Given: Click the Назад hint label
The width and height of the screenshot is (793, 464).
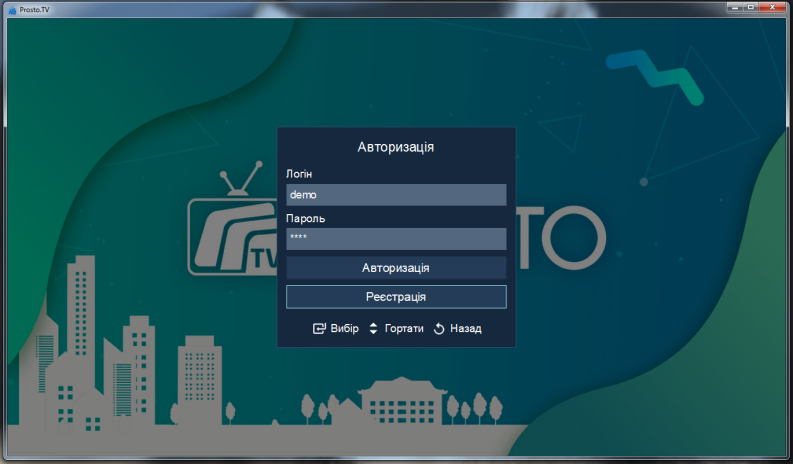Looking at the screenshot, I should tap(466, 328).
